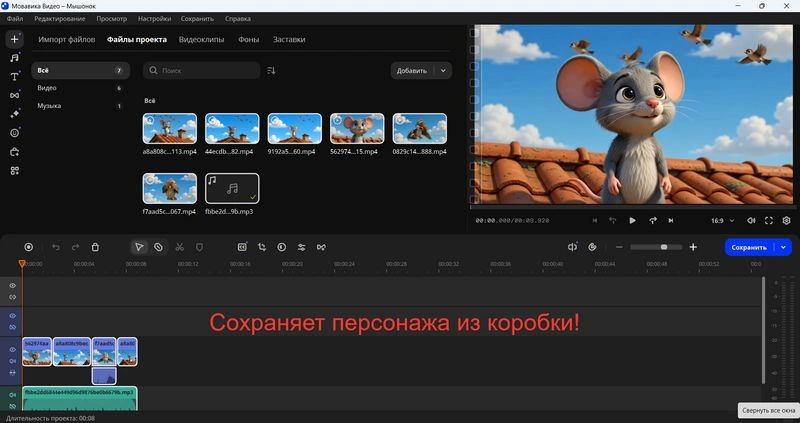The image size is (800, 423).
Task: Switch to the Заставки tab
Action: [x=289, y=39]
